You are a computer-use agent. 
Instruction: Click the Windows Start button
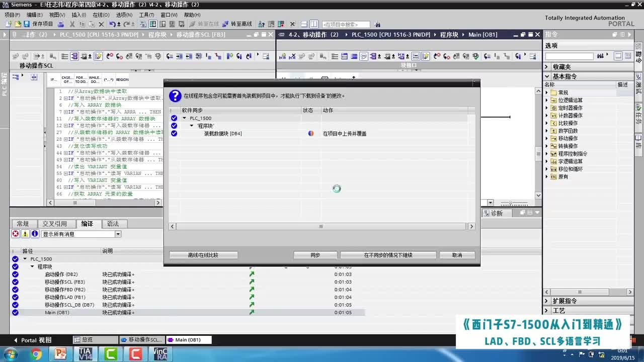[x=10, y=354]
